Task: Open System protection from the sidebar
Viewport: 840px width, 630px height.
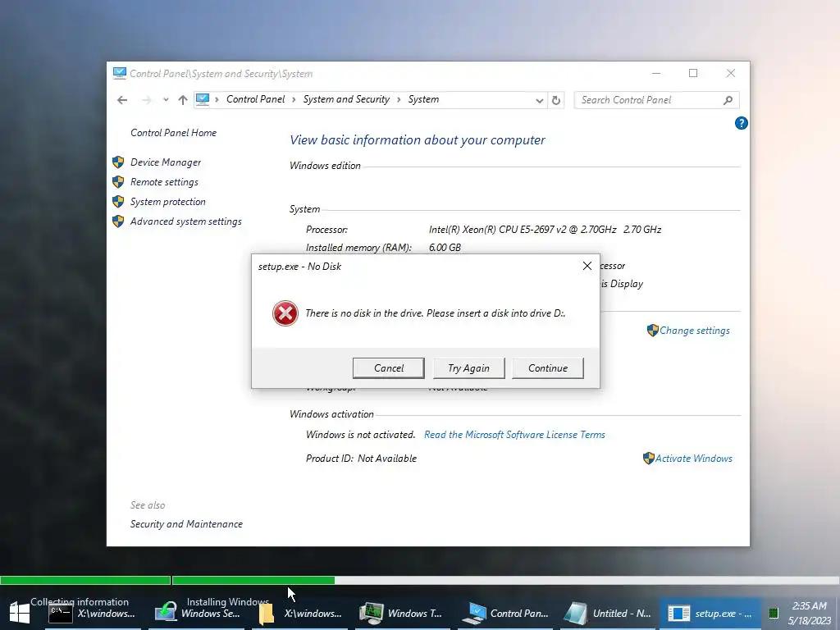Action: [167, 202]
